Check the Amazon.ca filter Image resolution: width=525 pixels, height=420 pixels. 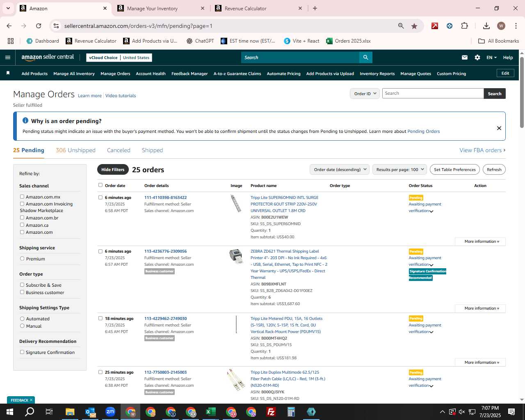click(22, 225)
